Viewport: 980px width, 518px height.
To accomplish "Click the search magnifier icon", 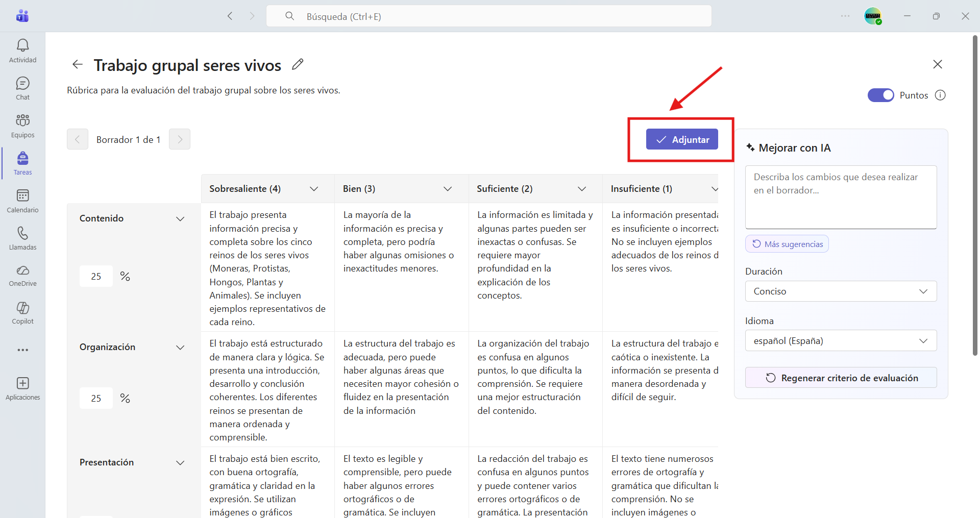I will click(x=289, y=16).
